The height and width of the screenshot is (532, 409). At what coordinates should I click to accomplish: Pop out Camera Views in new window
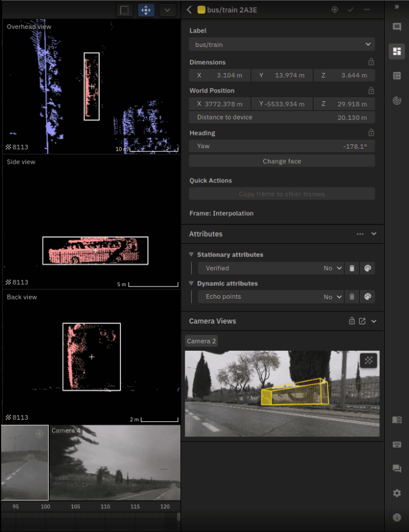point(362,321)
